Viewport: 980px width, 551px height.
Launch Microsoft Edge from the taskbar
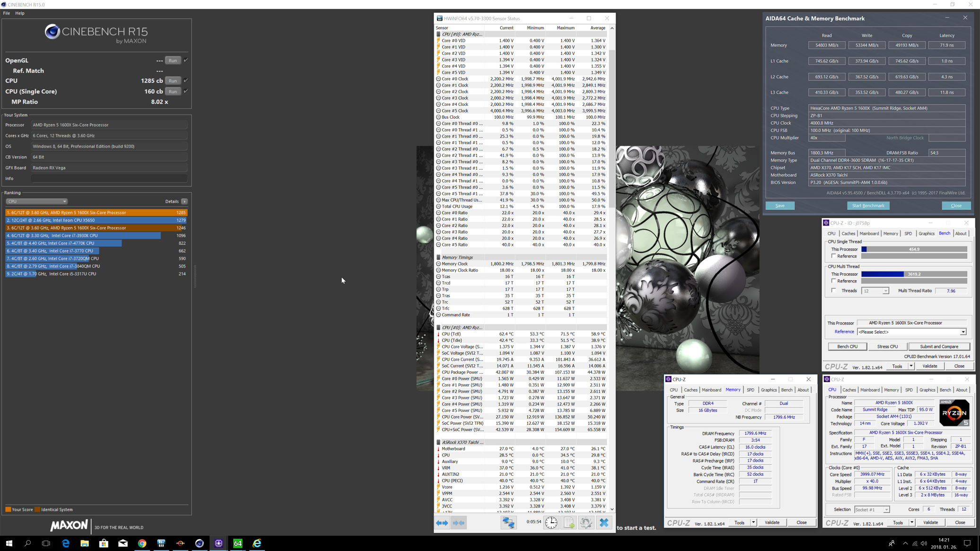[65, 543]
